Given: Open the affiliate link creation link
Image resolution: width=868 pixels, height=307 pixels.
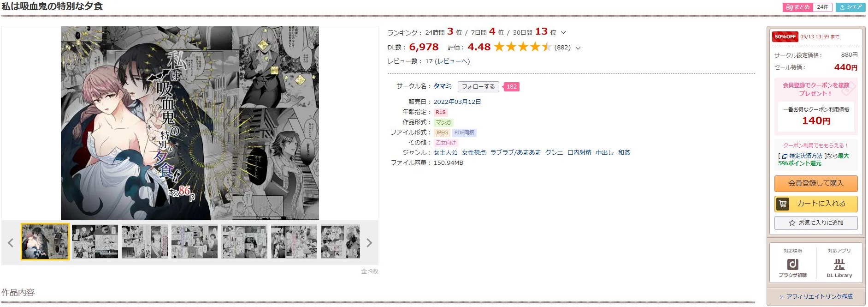Looking at the screenshot, I should [815, 297].
